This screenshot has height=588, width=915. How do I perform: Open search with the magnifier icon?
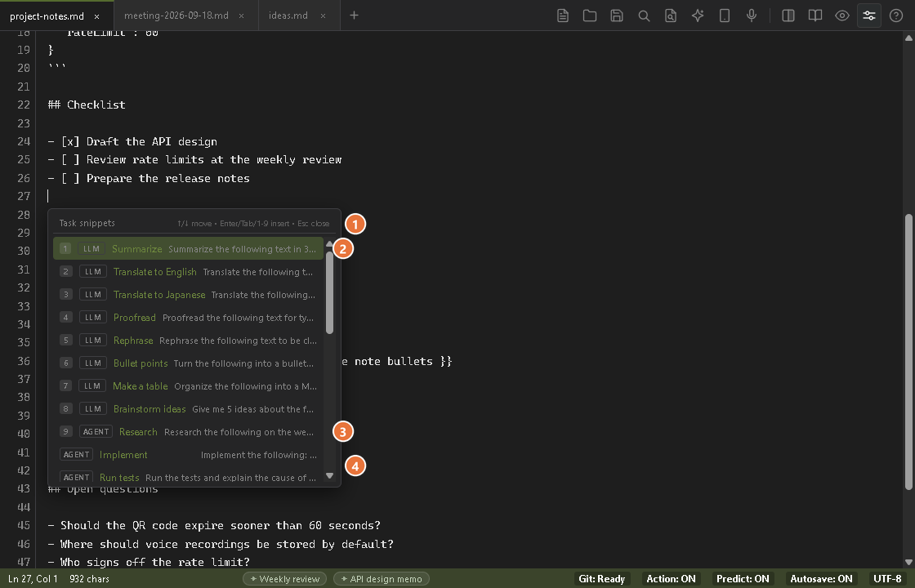(x=644, y=16)
